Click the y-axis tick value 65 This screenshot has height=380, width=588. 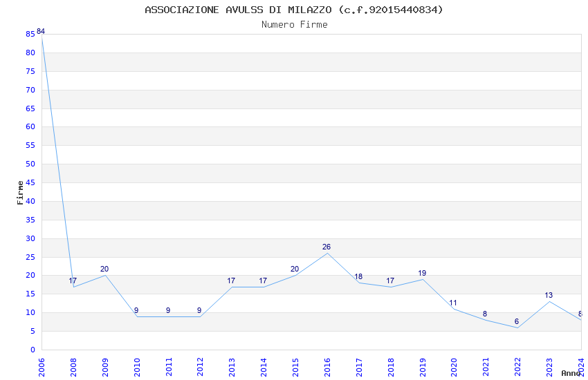click(x=30, y=108)
